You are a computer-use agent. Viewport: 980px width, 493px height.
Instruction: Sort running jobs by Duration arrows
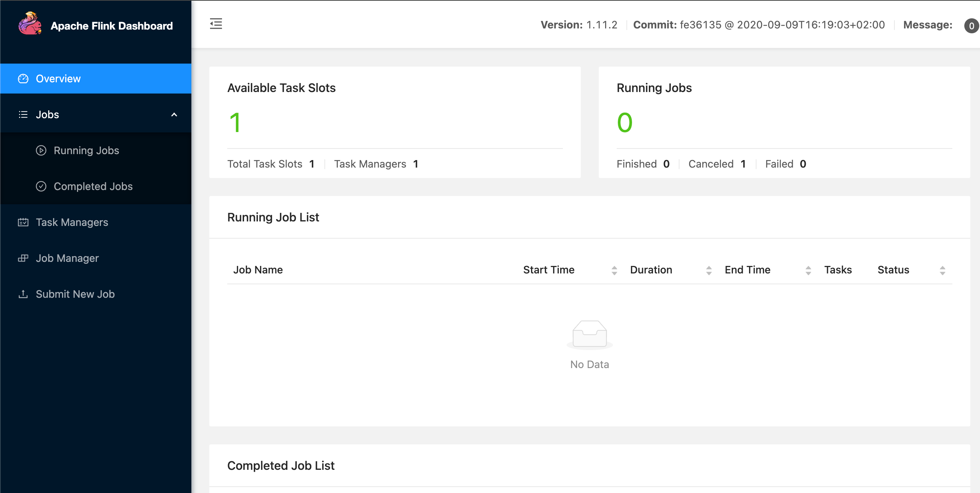pyautogui.click(x=709, y=270)
